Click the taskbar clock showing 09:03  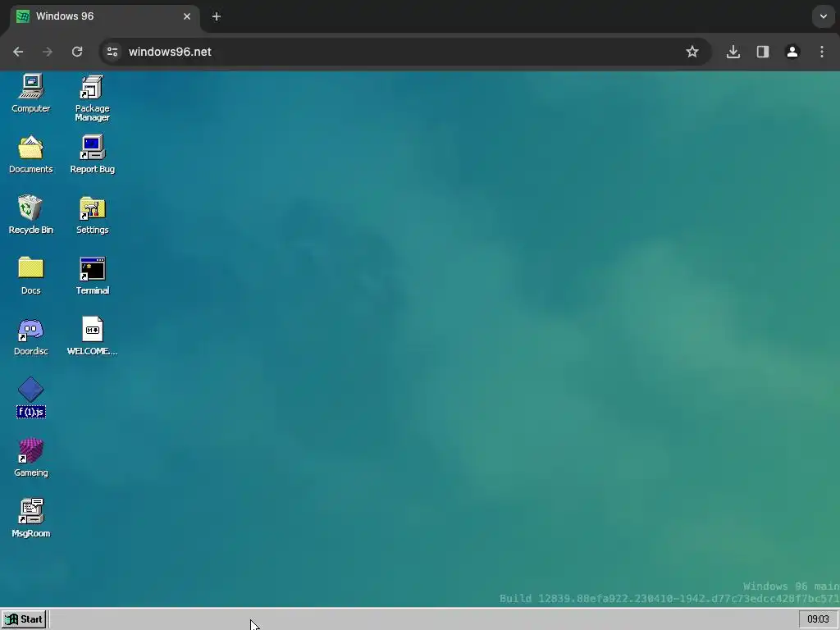818,619
